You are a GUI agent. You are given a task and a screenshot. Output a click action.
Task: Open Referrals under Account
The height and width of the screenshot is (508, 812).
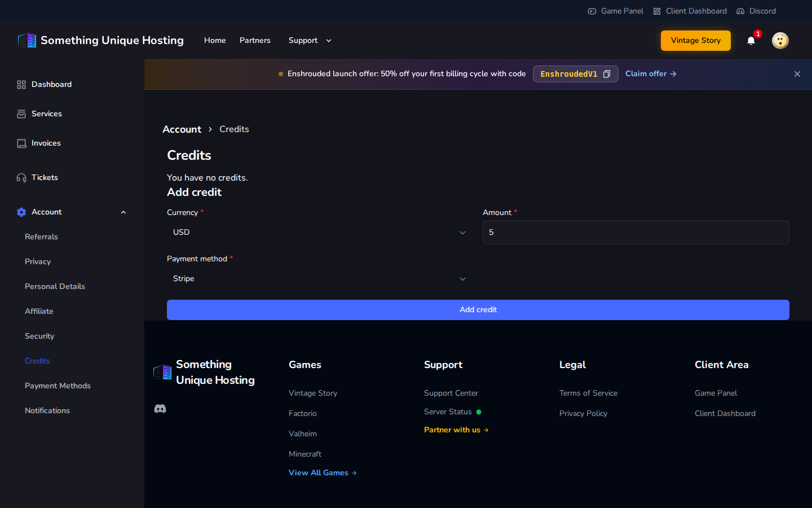(41, 237)
